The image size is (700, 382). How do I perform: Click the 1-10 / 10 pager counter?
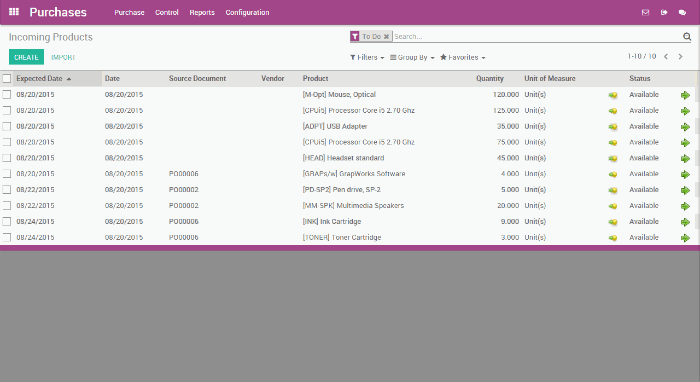click(642, 56)
